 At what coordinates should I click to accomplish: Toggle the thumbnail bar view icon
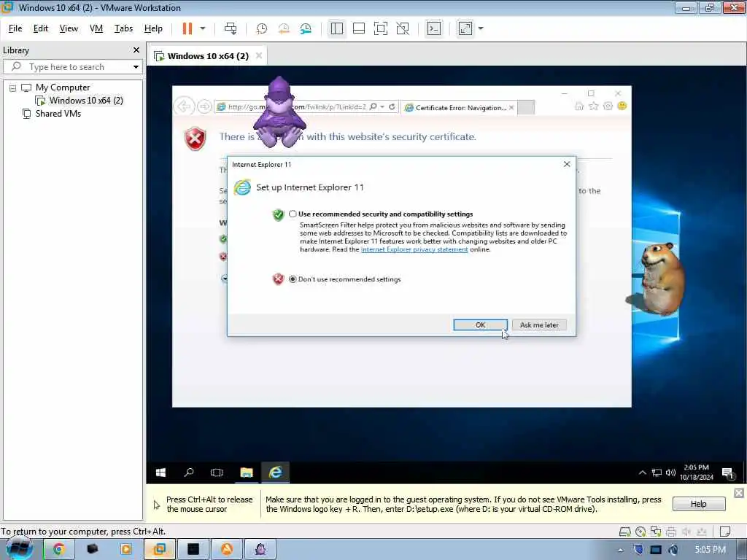(x=359, y=28)
